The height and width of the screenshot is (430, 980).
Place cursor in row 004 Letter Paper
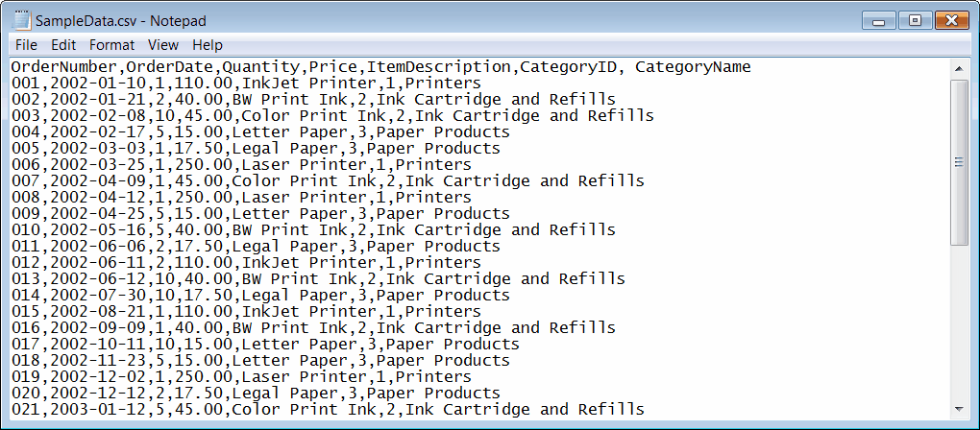coord(260,131)
